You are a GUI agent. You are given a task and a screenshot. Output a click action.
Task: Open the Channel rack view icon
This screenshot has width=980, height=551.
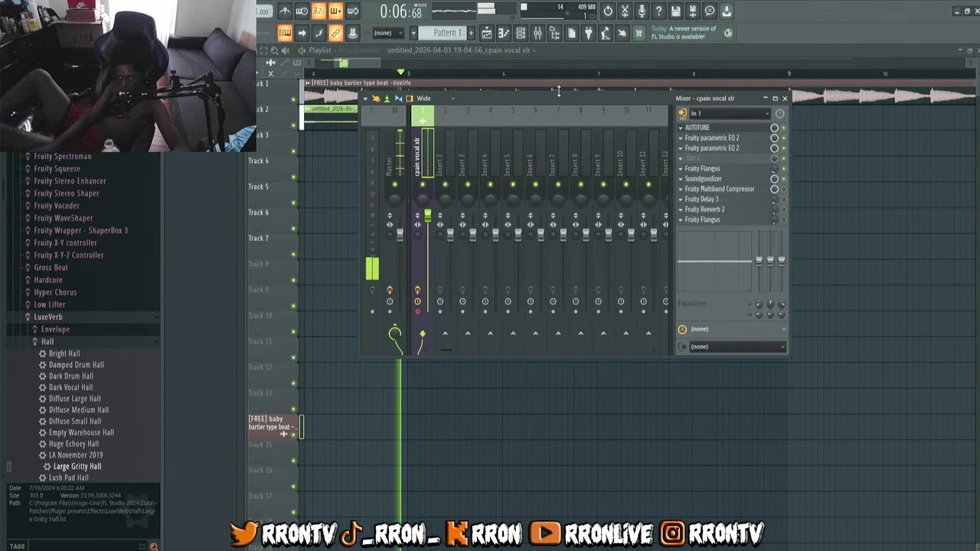pyautogui.click(x=521, y=33)
